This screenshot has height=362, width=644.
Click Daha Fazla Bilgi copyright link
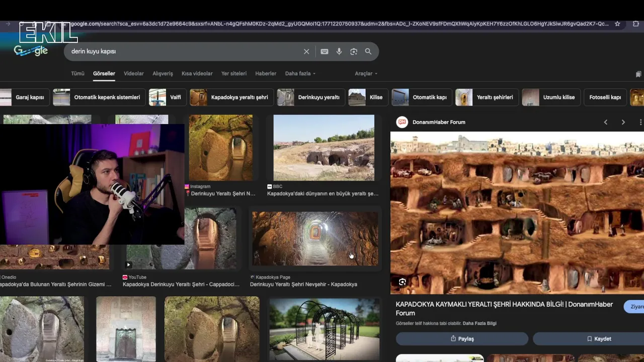(479, 323)
